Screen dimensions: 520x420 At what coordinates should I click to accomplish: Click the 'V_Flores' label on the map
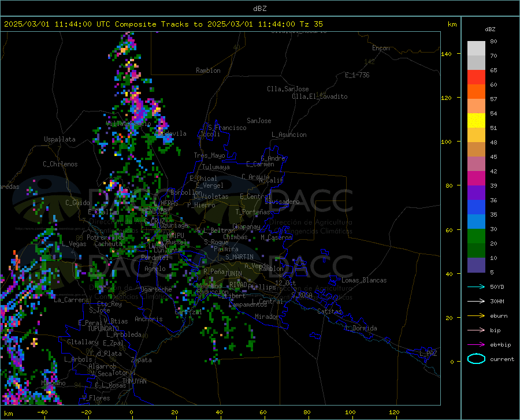96,398
